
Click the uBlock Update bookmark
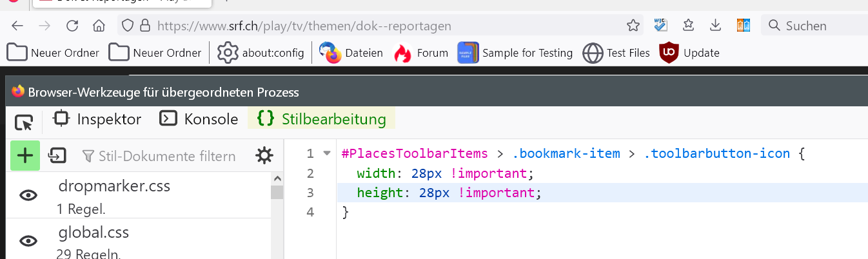pos(689,53)
